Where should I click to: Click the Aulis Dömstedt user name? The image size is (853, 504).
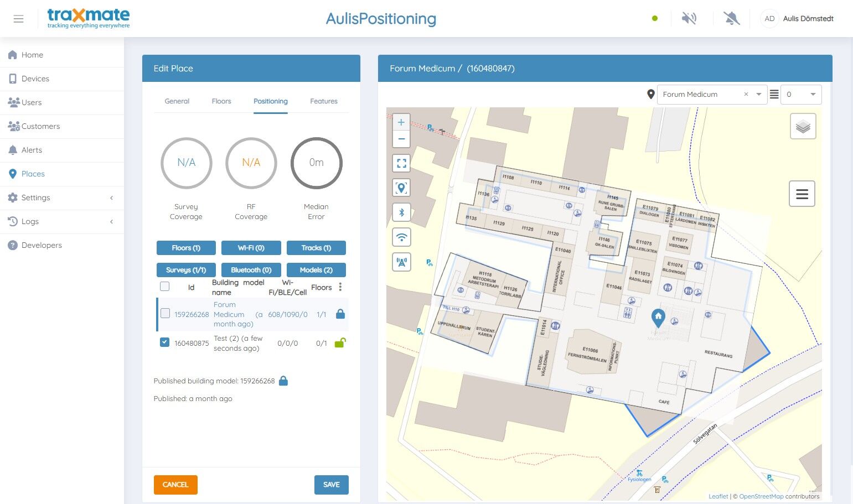(808, 18)
